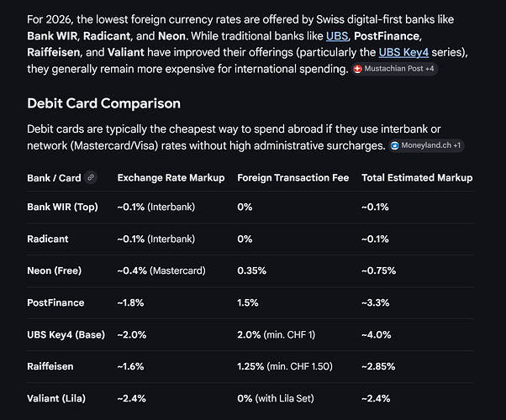Click the Debit Card Comparison heading
The image size is (506, 420).
[103, 103]
